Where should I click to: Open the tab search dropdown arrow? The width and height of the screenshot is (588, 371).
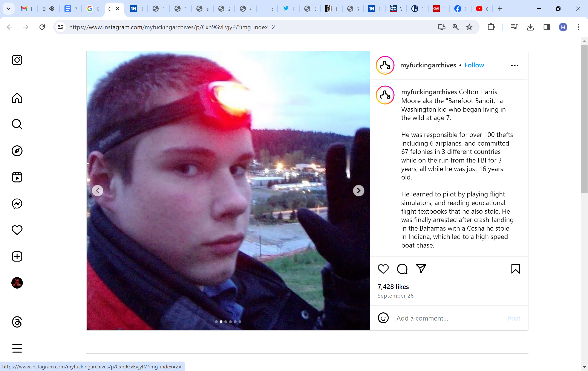point(9,9)
